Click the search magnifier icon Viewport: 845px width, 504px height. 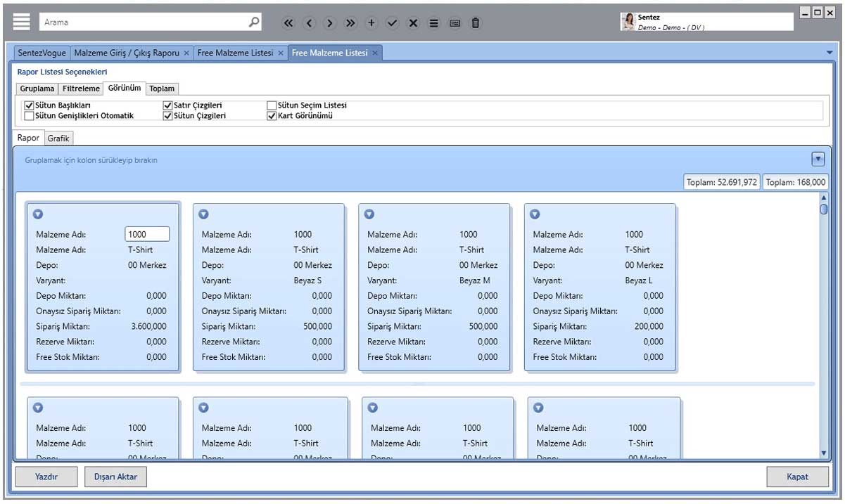(x=254, y=22)
